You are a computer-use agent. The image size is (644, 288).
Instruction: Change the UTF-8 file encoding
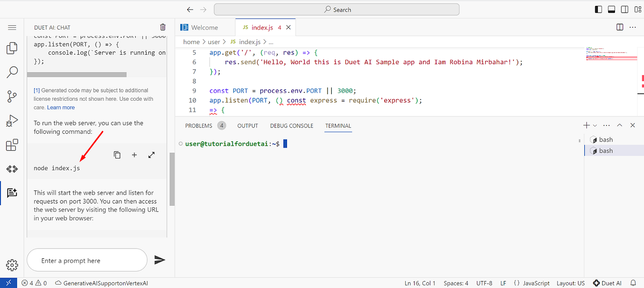484,283
